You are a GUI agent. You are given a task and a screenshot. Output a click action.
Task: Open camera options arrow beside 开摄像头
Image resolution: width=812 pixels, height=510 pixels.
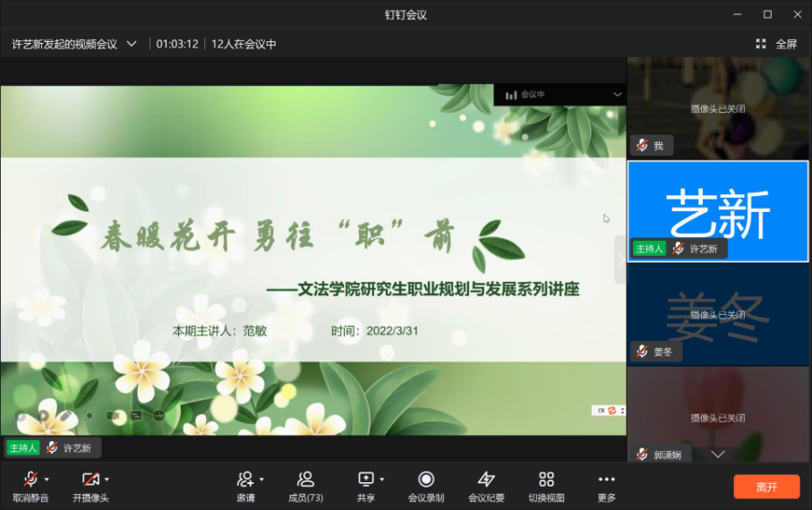point(107,480)
